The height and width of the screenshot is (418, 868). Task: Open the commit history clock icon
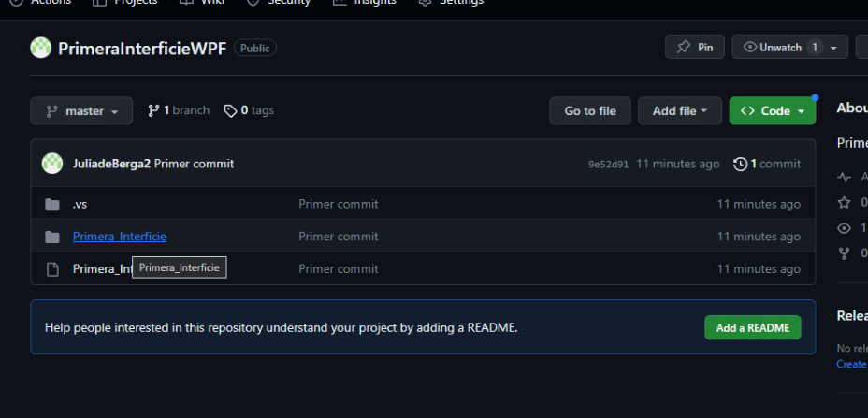point(741,164)
